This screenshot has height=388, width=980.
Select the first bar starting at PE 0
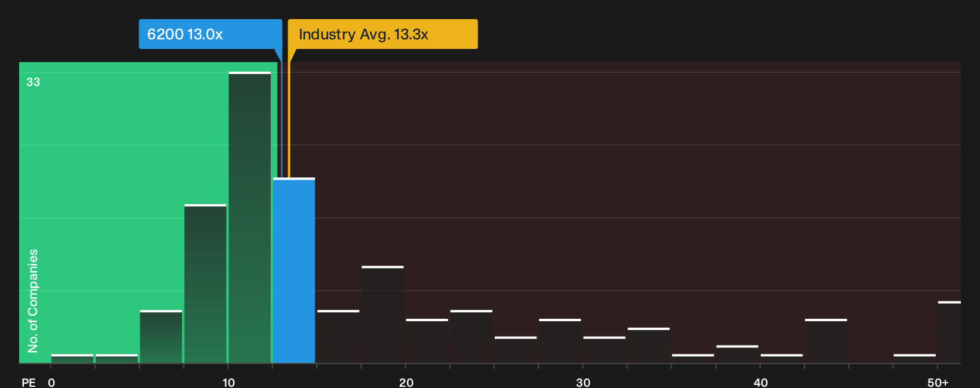72,359
